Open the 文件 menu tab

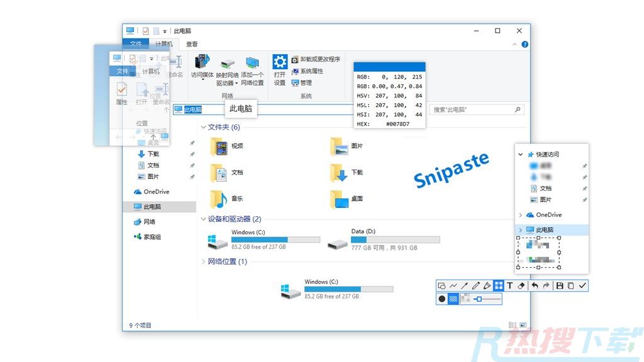click(136, 43)
